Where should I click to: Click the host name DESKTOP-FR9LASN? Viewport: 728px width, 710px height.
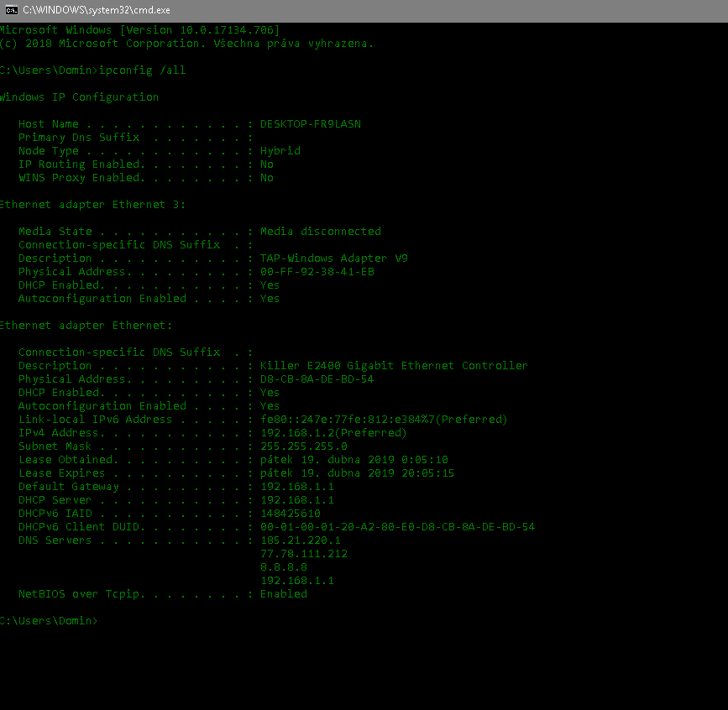pyautogui.click(x=310, y=124)
